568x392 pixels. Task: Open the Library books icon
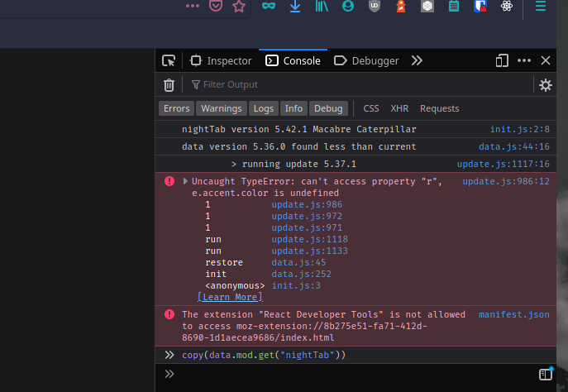coord(322,6)
